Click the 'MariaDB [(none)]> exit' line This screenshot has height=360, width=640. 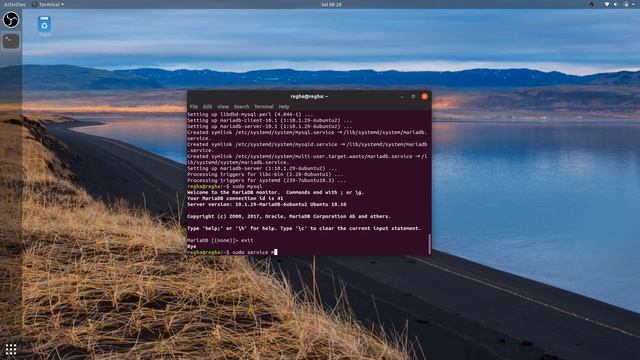(x=220, y=240)
